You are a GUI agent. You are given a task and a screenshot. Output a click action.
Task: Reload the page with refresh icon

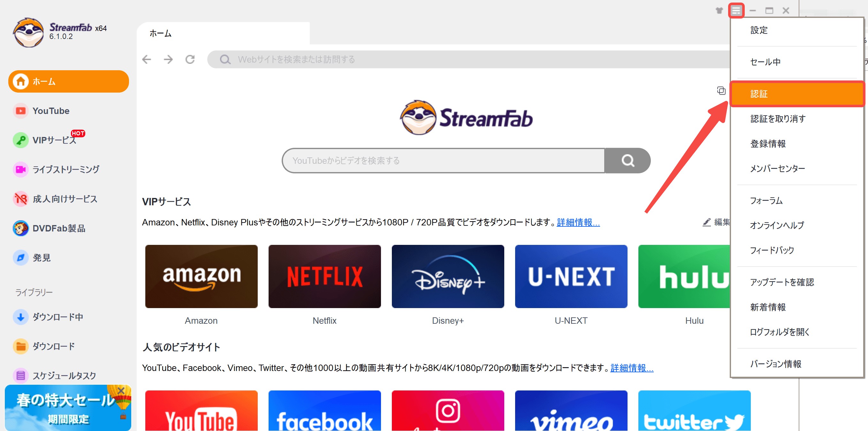[x=190, y=60]
